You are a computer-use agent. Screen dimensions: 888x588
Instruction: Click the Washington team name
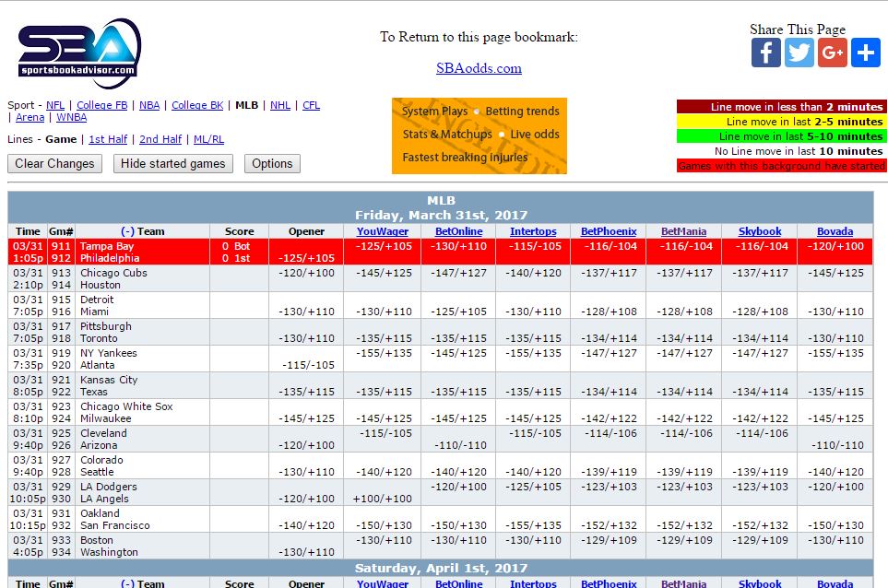[109, 552]
